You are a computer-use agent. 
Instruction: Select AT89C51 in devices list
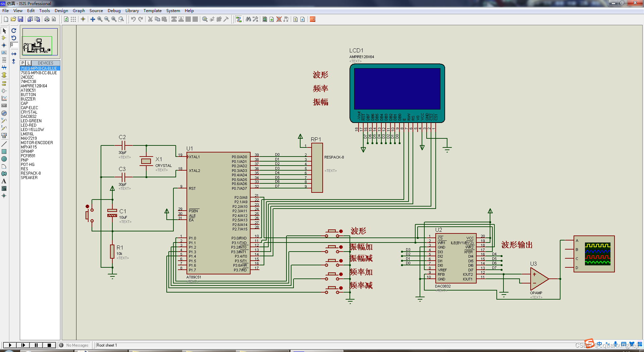40,90
